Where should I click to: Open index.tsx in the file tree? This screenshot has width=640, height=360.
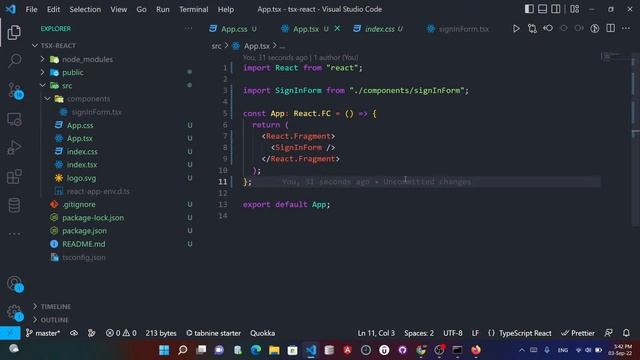tap(82, 164)
